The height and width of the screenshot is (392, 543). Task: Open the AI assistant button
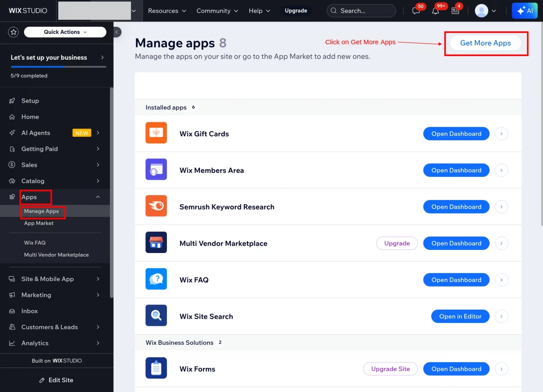524,11
